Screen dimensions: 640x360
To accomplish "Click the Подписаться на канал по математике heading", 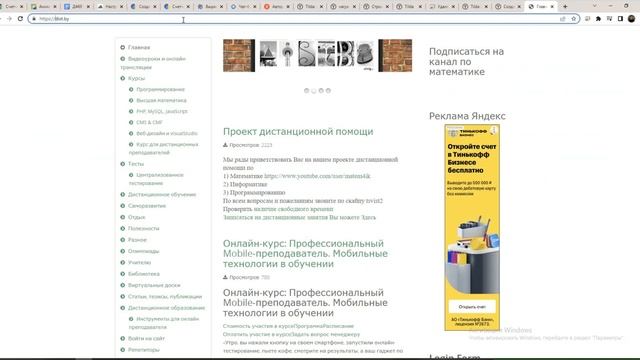I will pos(466,62).
